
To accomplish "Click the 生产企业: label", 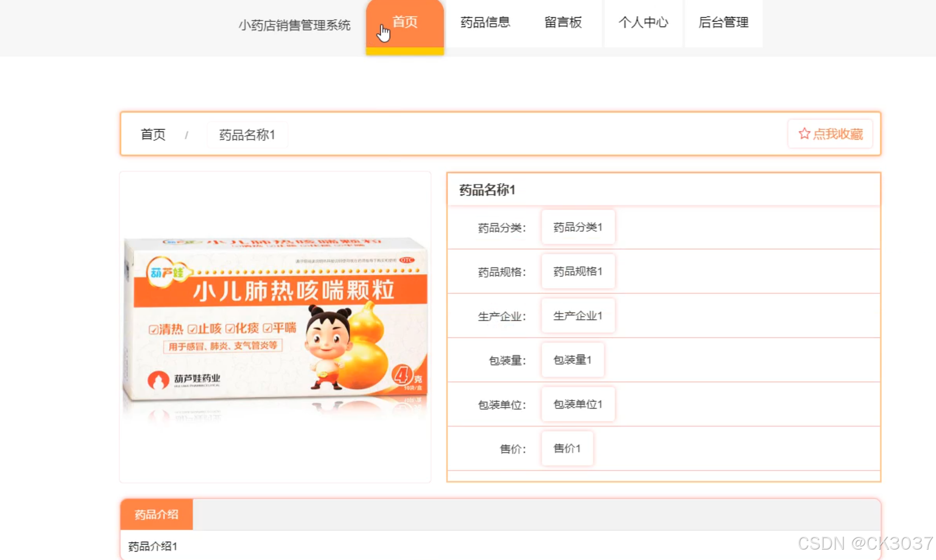I will tap(502, 317).
